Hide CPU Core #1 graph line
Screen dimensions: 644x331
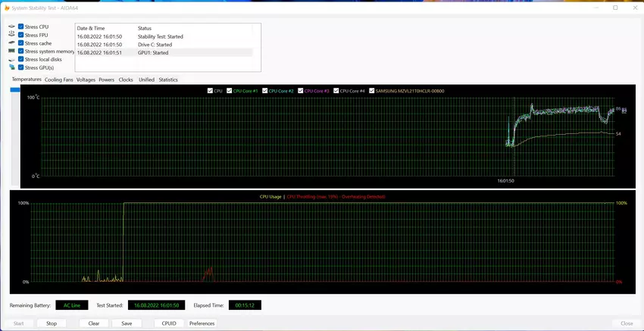tap(230, 91)
